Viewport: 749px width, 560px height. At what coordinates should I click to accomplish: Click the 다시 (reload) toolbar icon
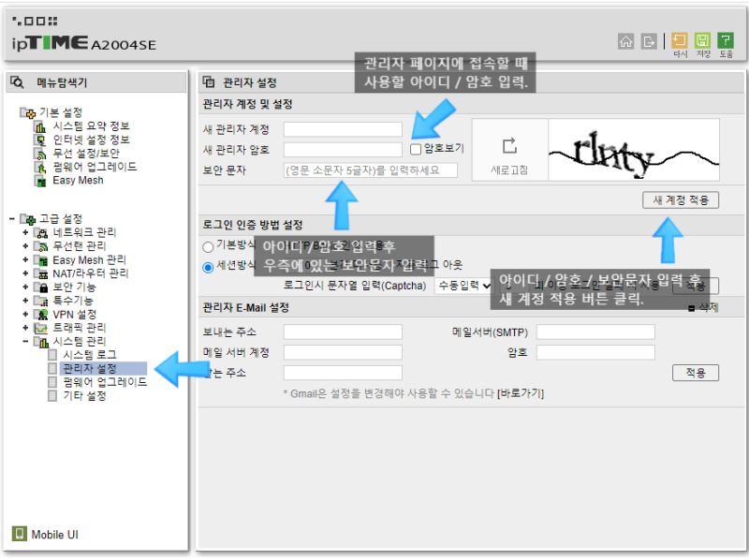click(680, 39)
